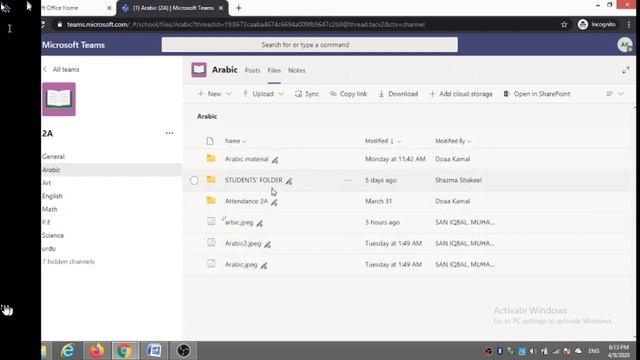640x360 pixels.
Task: Expand the files tab to full screen
Action: (625, 70)
